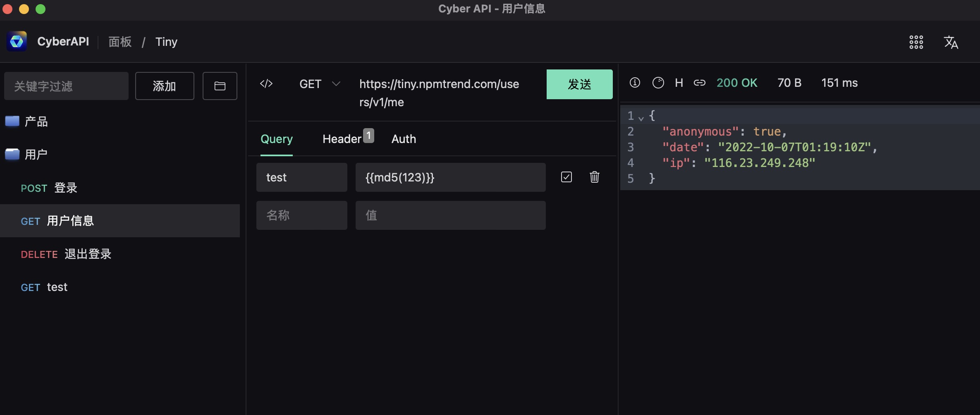This screenshot has height=415, width=980.
Task: Go to 面板 in the breadcrumb
Action: click(x=120, y=42)
